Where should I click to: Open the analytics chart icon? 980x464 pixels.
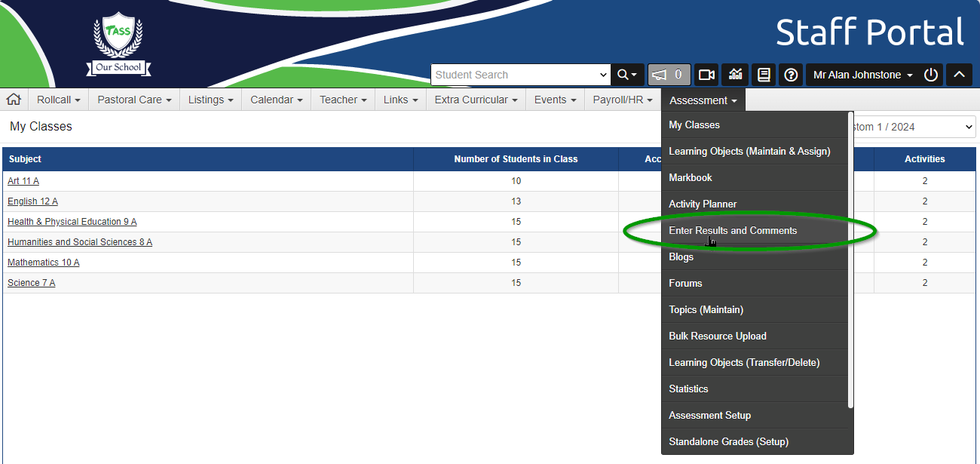tap(735, 75)
